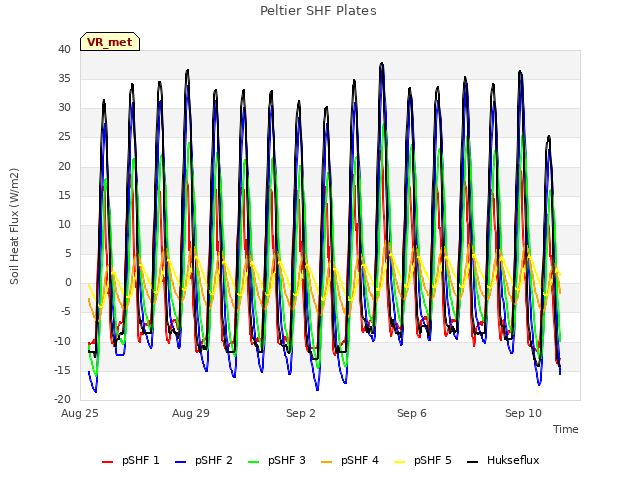Click the Sep 6 x-axis tick label
The height and width of the screenshot is (480, 640).
pos(412,413)
